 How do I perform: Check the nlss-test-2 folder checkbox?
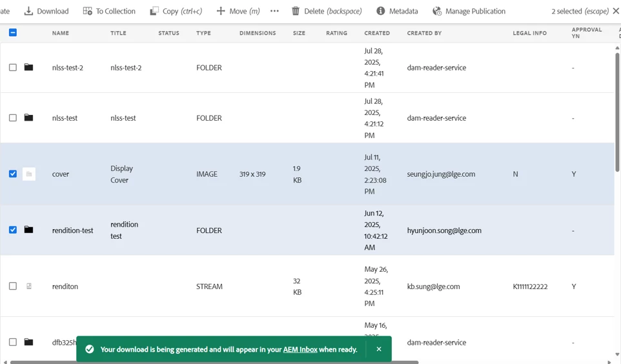(x=13, y=67)
